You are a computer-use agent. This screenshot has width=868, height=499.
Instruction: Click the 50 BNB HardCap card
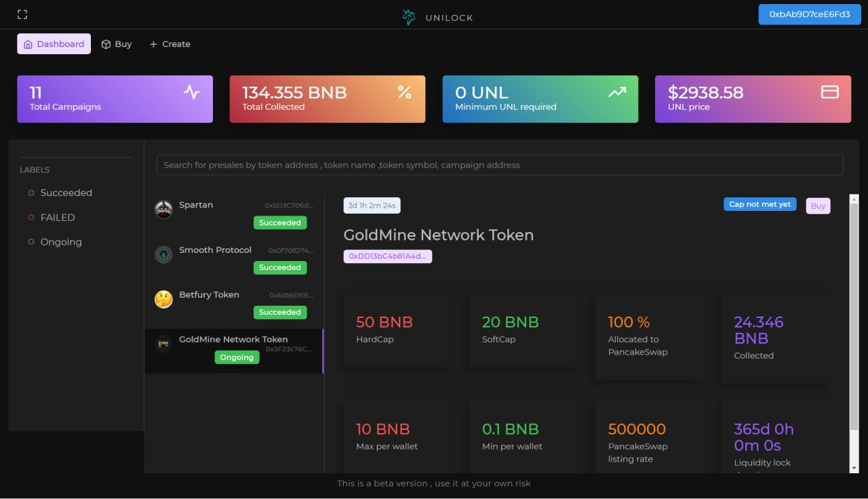pos(397,330)
